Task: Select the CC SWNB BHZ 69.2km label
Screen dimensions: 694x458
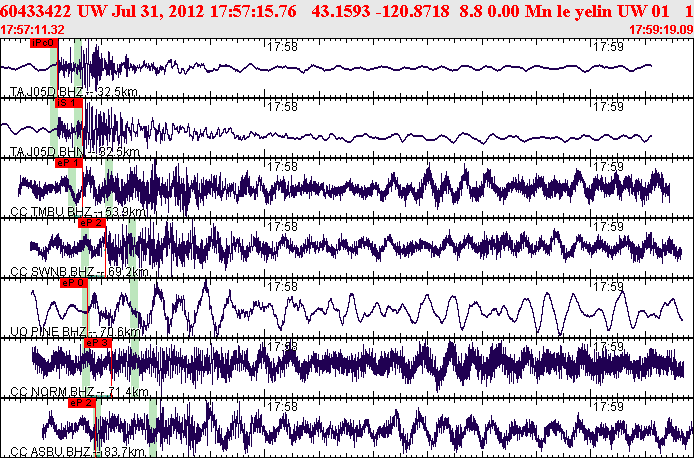Action: click(x=79, y=272)
